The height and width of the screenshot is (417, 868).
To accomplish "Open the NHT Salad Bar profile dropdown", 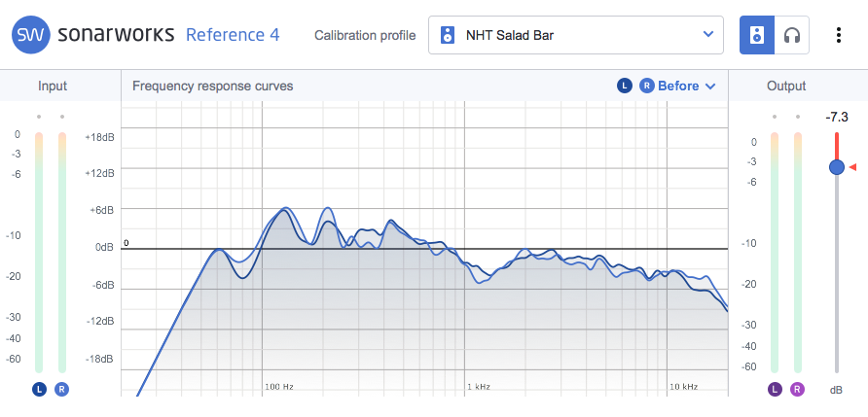I will click(576, 36).
